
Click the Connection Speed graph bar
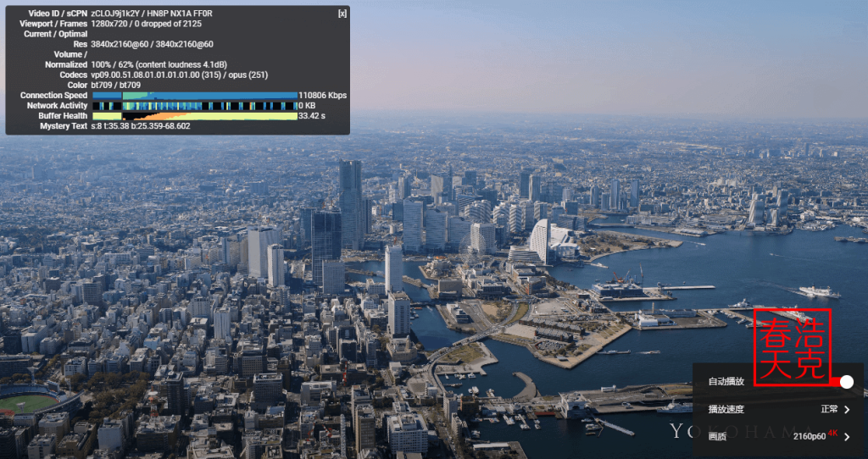tap(194, 96)
